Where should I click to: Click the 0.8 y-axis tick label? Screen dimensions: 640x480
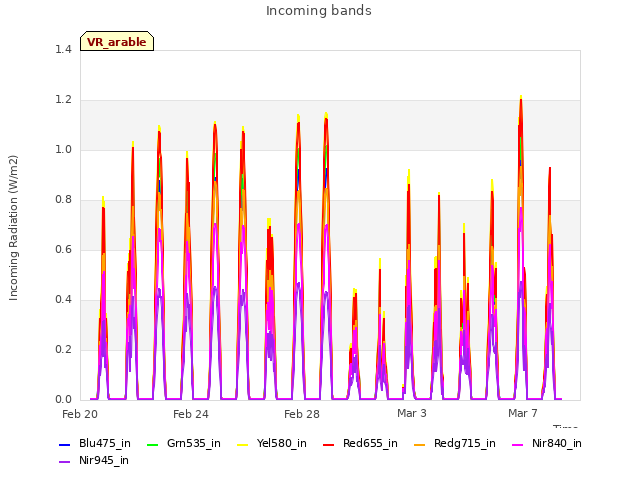(x=63, y=200)
